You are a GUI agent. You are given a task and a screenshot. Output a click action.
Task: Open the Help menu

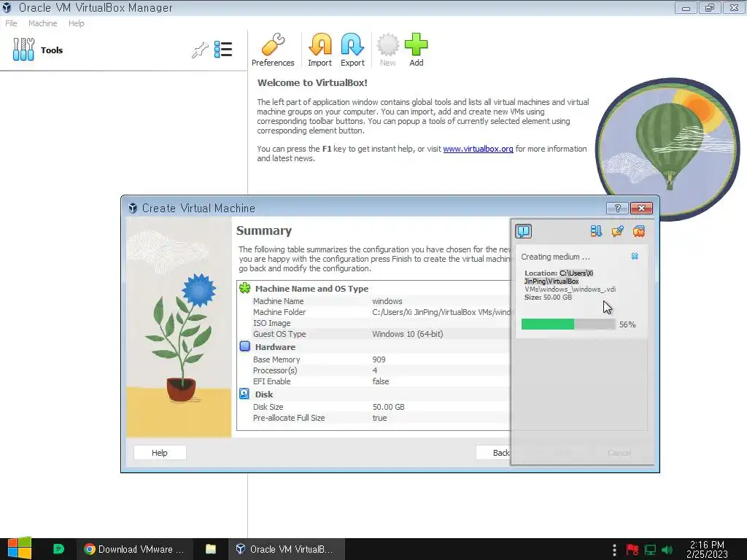tap(76, 23)
